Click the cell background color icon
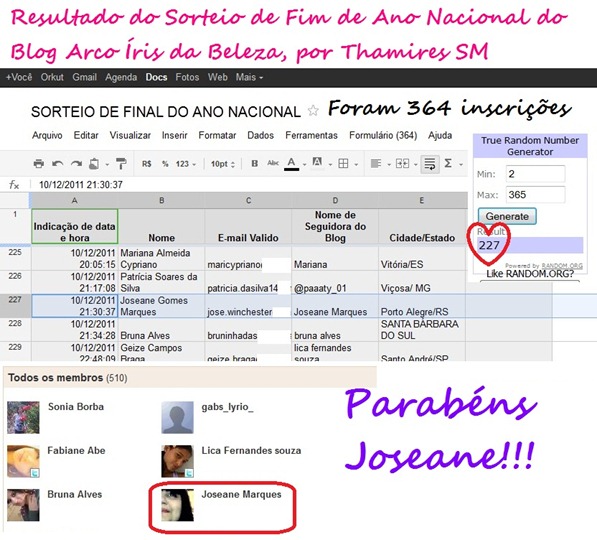The height and width of the screenshot is (540, 597). pos(317,162)
